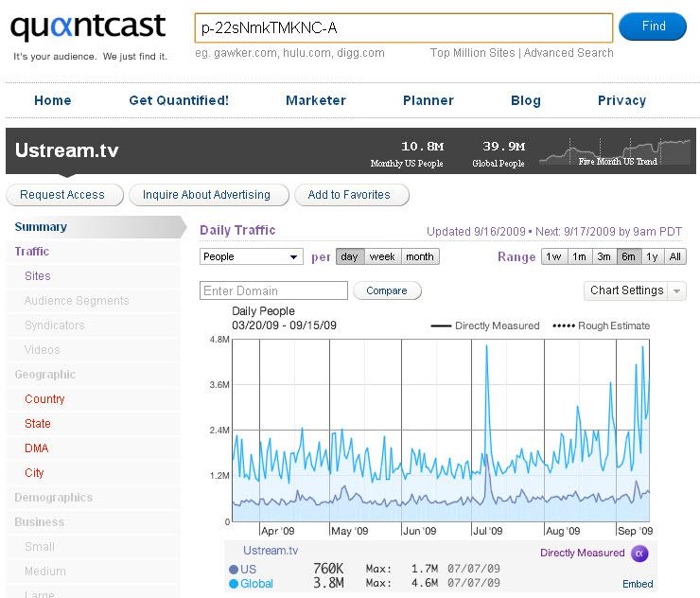This screenshot has width=700, height=598.
Task: Open the Get Quantified! menu item
Action: (179, 100)
